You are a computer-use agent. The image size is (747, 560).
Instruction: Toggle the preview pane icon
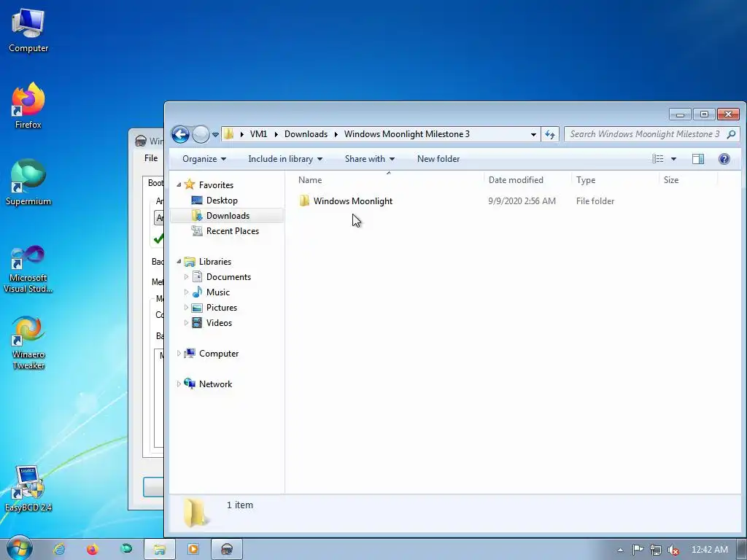point(698,159)
